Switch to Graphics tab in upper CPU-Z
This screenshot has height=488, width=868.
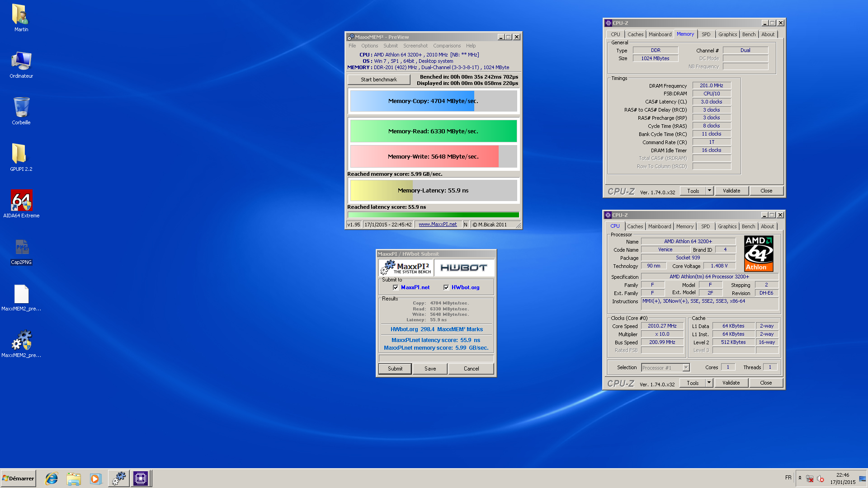click(x=727, y=34)
